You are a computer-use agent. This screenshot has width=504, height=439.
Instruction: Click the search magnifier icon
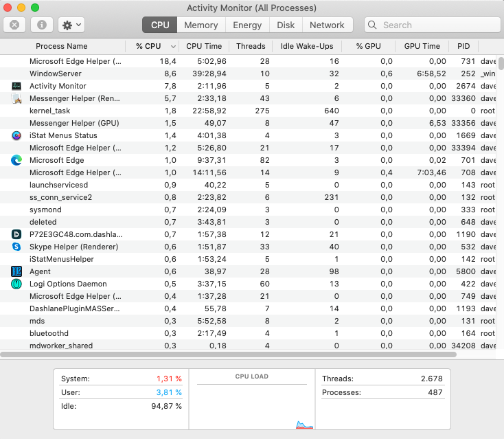pos(372,25)
